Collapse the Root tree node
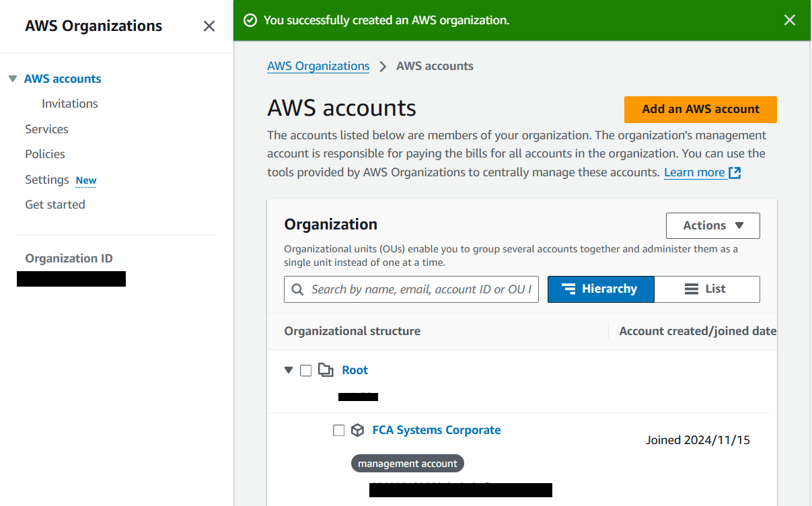Viewport: 812px width, 506px height. (x=289, y=370)
